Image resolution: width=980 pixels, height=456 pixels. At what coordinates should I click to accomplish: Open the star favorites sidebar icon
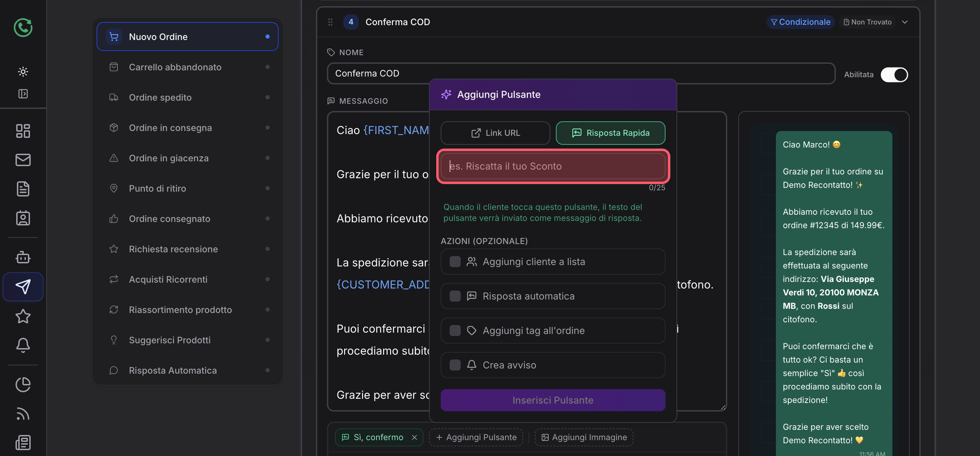[23, 316]
